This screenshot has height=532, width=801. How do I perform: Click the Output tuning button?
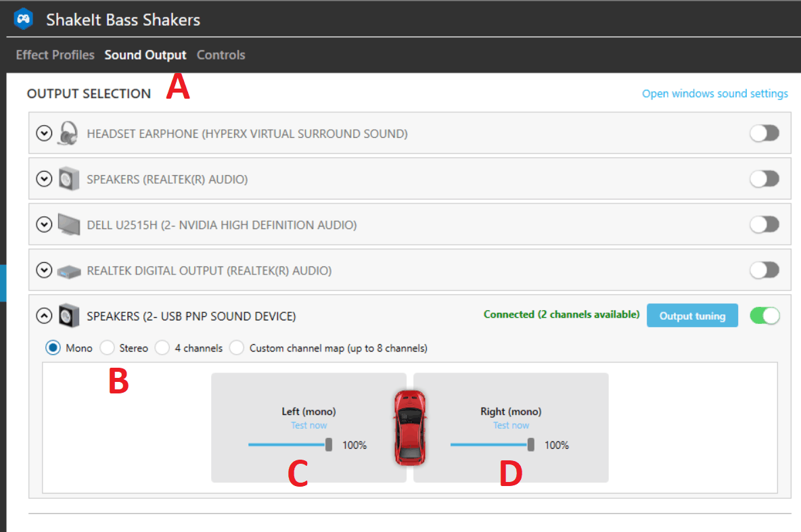coord(692,316)
